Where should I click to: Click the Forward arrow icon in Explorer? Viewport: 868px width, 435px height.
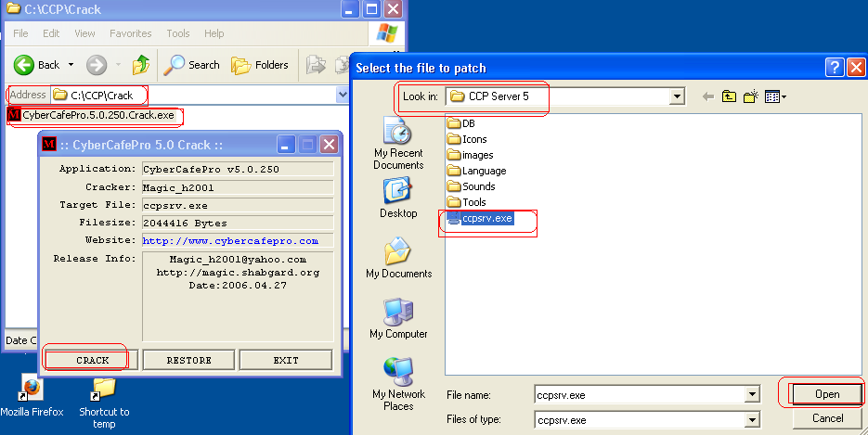tap(97, 65)
